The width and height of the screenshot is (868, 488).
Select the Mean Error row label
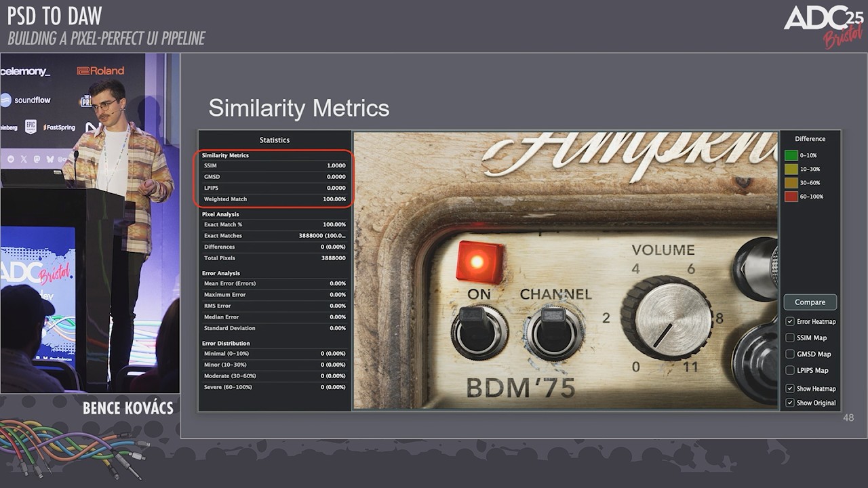point(230,283)
